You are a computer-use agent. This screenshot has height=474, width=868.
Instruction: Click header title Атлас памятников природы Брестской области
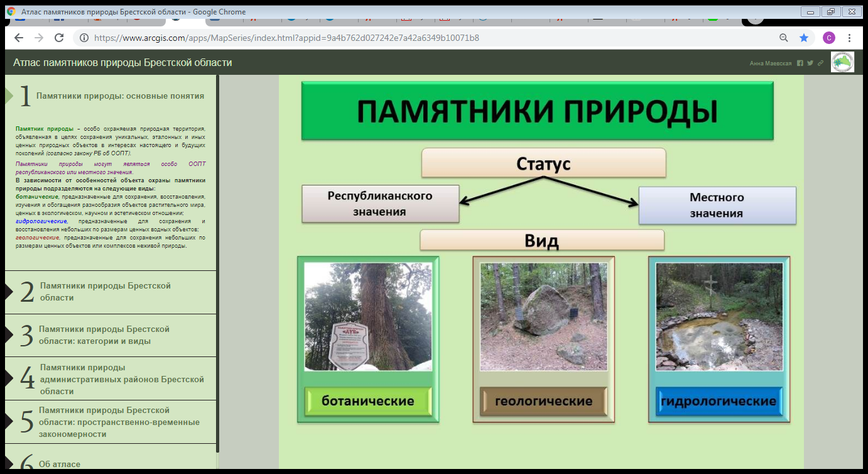pyautogui.click(x=122, y=63)
